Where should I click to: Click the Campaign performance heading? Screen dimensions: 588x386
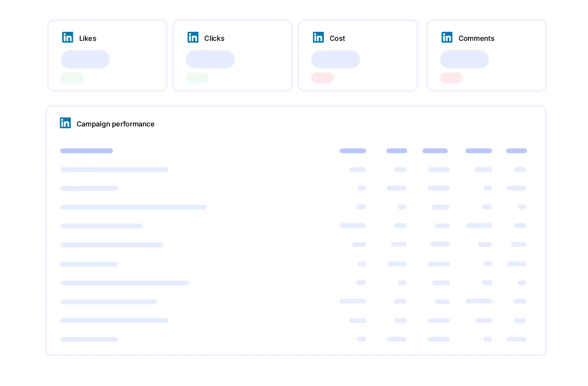pyautogui.click(x=116, y=124)
